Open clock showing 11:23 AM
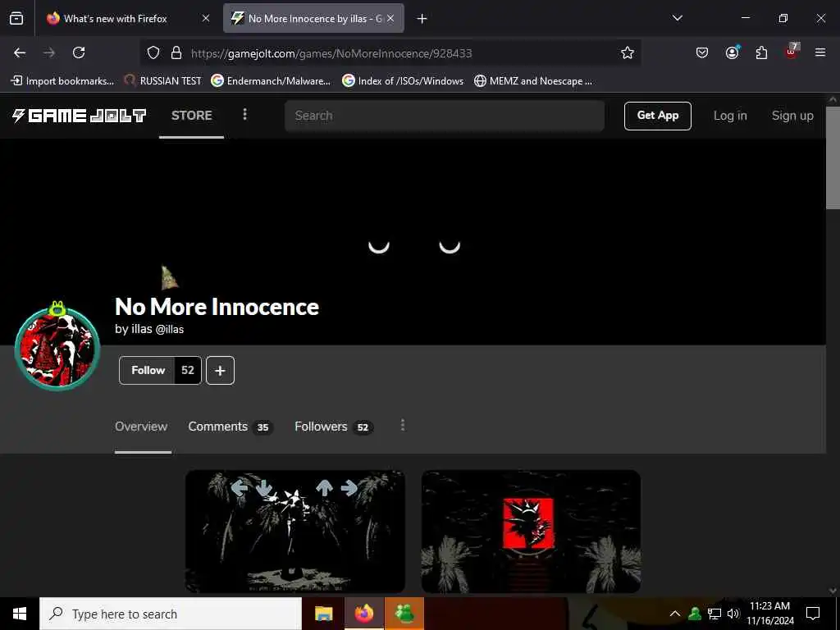Screen dimensions: 840x630 click(769, 614)
